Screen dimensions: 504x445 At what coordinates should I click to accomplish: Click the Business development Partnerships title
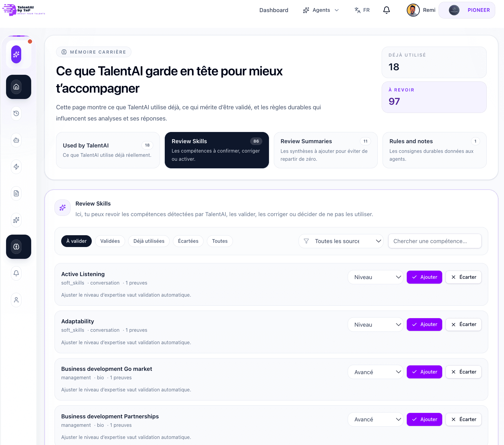[110, 417]
